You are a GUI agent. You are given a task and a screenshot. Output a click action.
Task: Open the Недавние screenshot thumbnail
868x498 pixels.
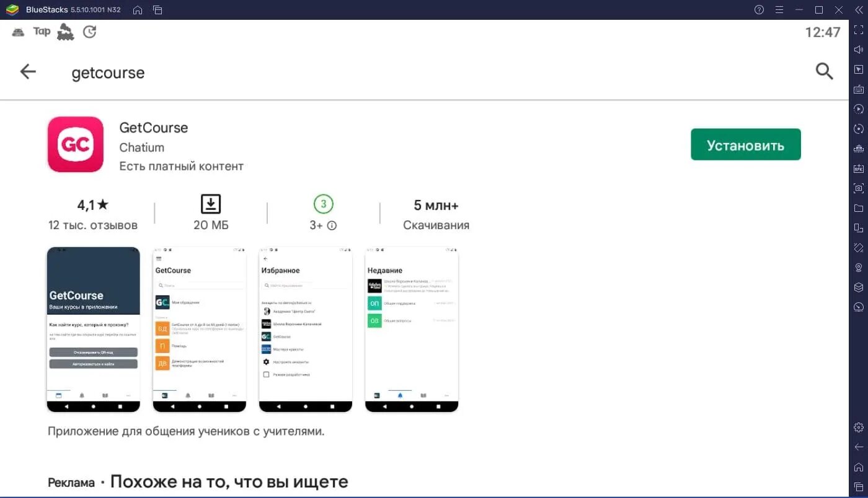point(412,330)
